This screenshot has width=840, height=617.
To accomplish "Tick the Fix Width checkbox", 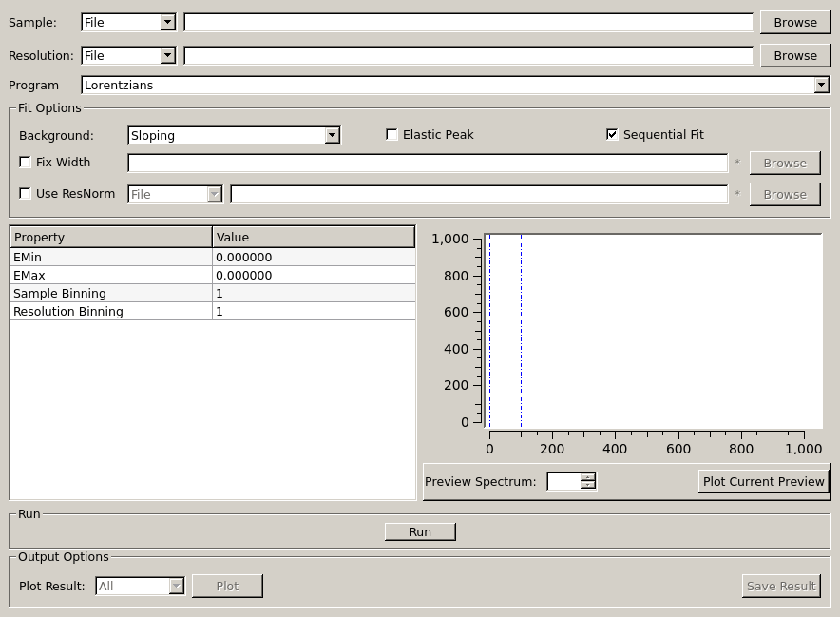I will coord(26,163).
